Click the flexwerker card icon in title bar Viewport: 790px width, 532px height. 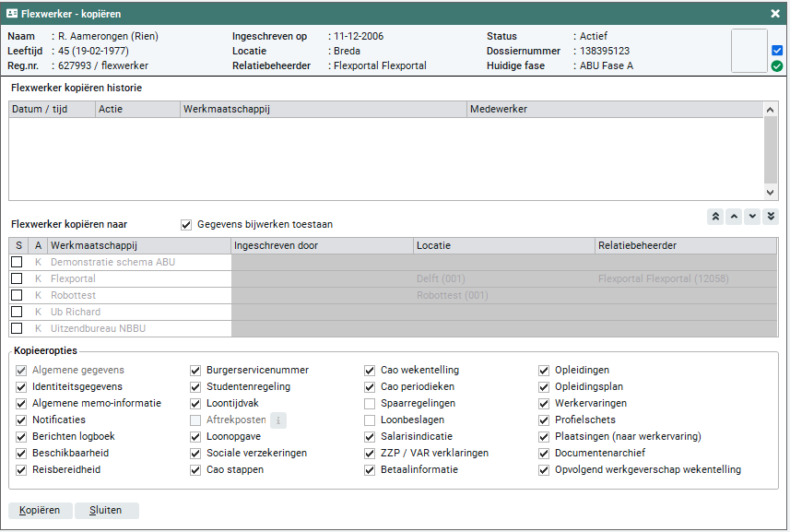13,14
